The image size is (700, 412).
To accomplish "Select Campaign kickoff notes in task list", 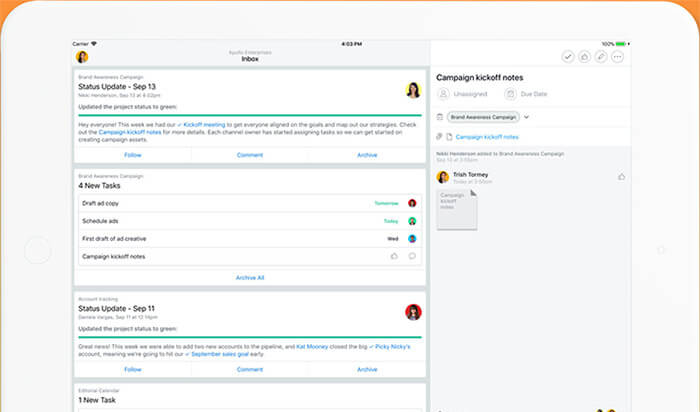I will coord(250,256).
